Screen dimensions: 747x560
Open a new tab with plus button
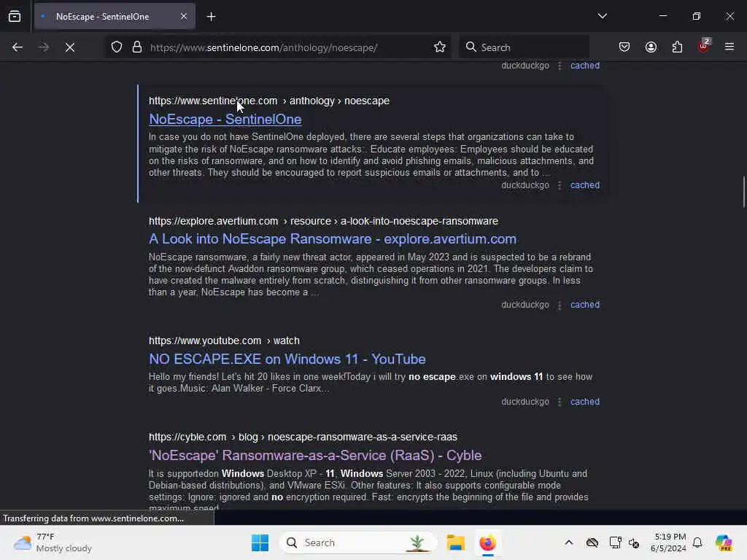[211, 17]
